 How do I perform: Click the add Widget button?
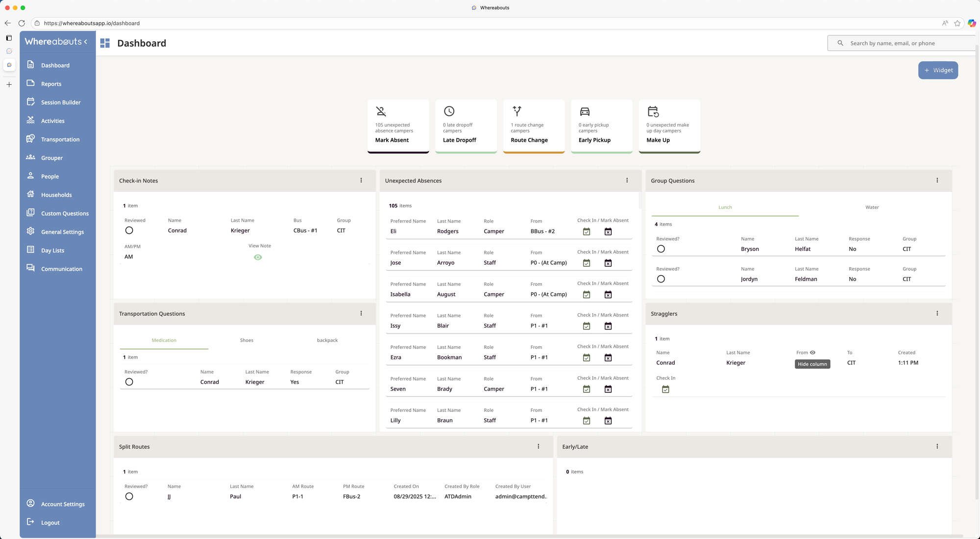[938, 70]
